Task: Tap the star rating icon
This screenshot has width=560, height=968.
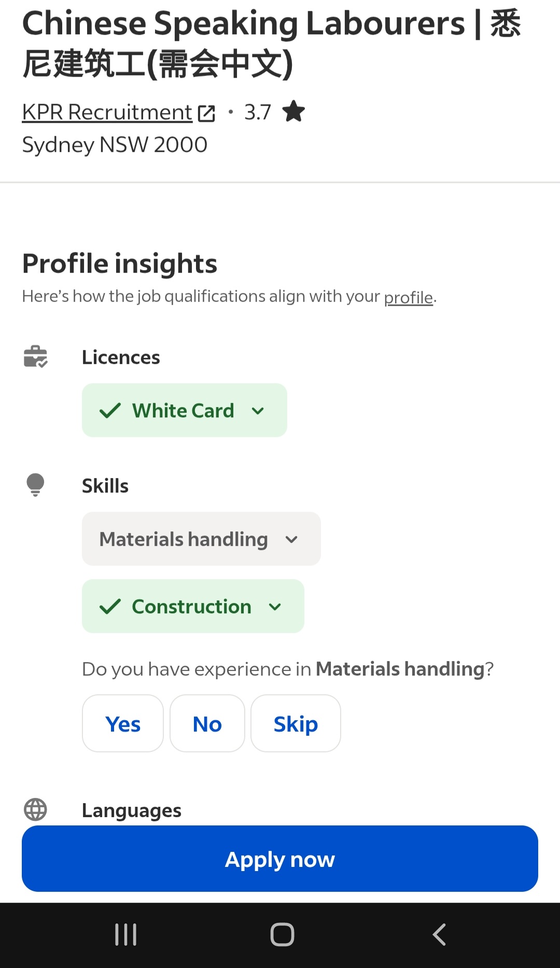Action: click(x=293, y=111)
